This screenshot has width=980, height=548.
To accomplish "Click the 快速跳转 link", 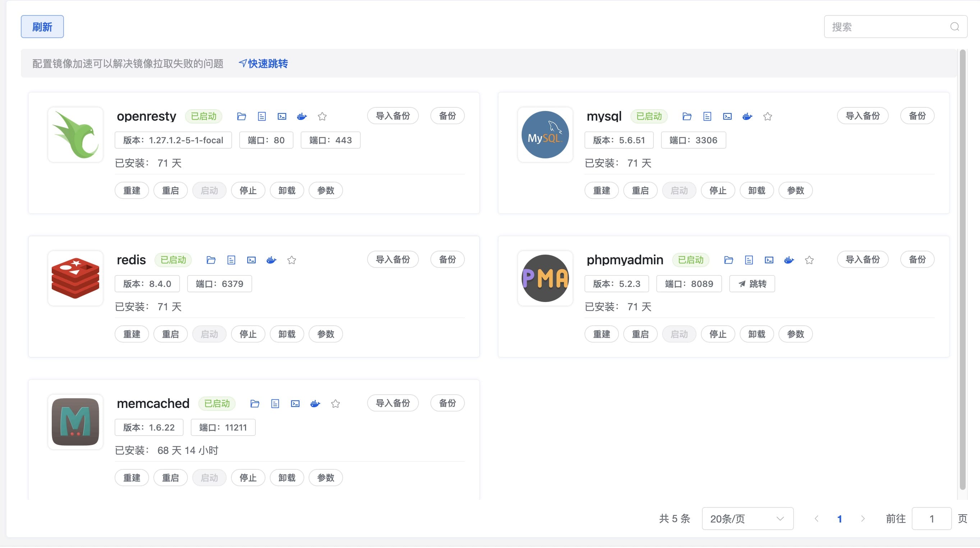I will (263, 64).
